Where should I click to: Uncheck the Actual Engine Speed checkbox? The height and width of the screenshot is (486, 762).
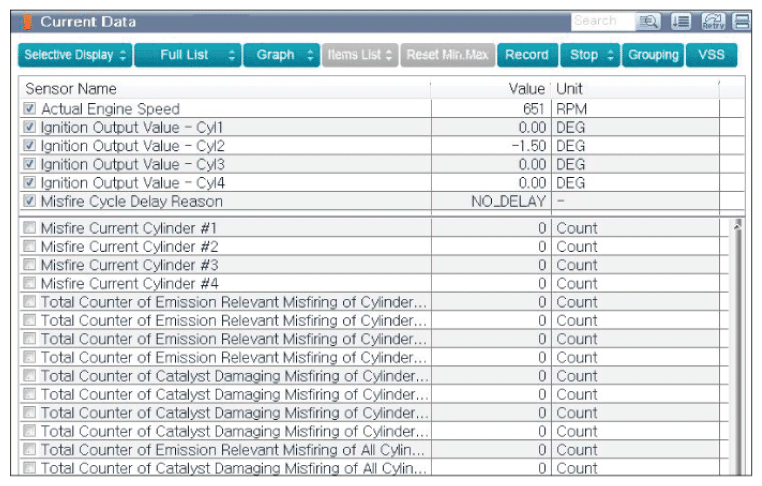[x=30, y=108]
